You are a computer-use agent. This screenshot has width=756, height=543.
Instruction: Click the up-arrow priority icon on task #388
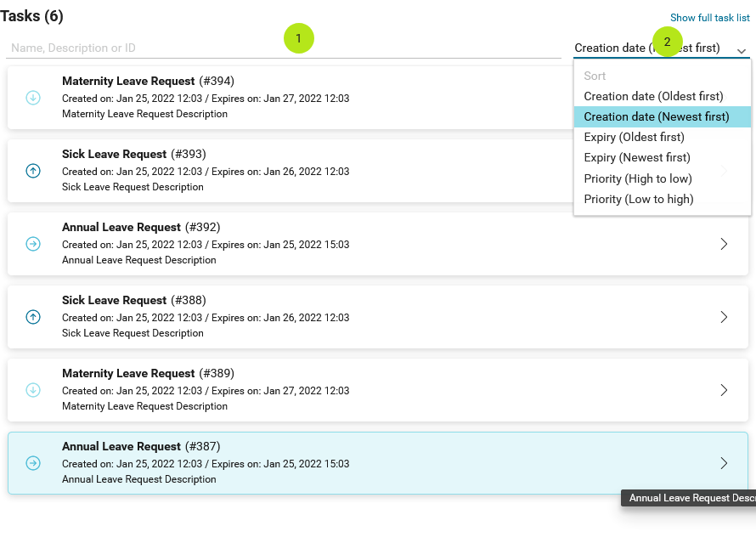[33, 317]
